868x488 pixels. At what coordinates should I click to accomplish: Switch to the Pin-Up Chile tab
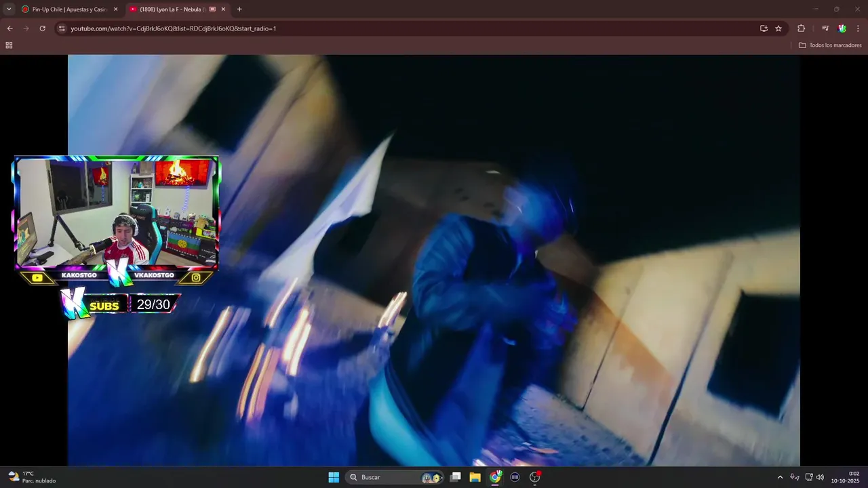69,9
